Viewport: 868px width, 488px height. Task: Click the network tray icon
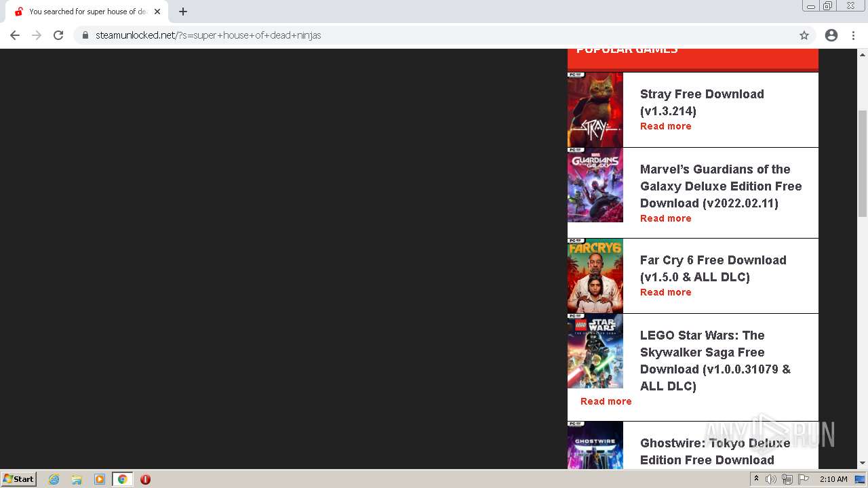[x=787, y=479]
